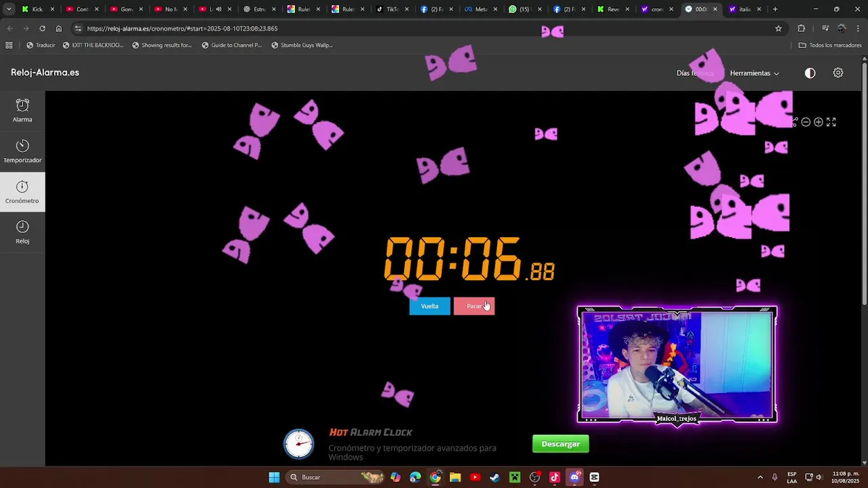Open Discord from the taskbar

coord(574,477)
